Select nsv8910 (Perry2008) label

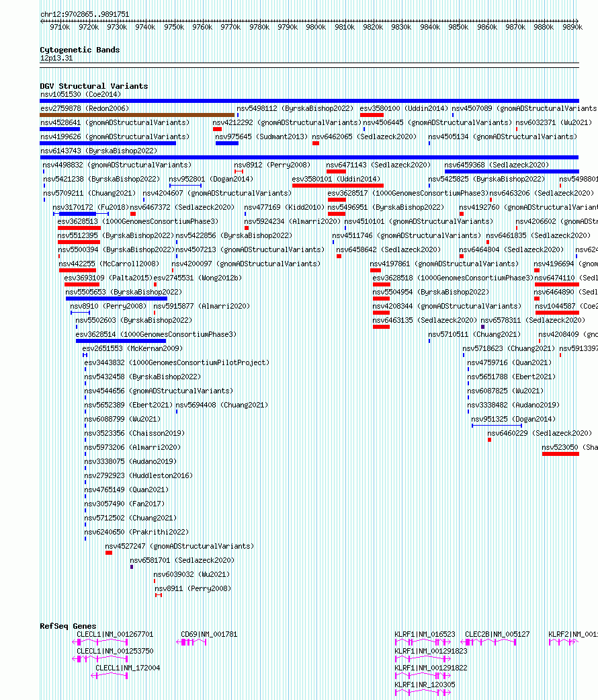(108, 306)
